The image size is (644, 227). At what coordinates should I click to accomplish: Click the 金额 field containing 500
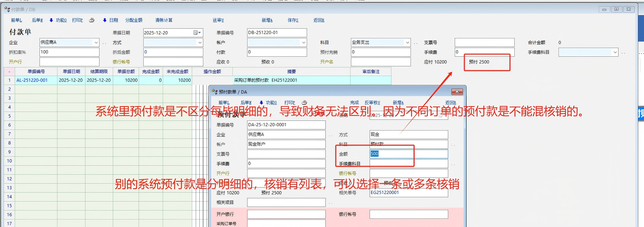[x=408, y=154]
